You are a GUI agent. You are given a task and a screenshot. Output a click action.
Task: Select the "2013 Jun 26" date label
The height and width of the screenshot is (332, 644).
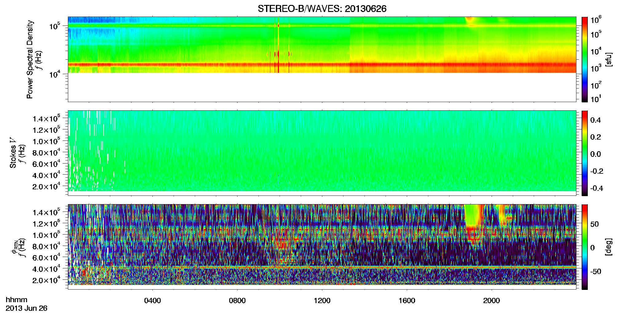(26, 308)
